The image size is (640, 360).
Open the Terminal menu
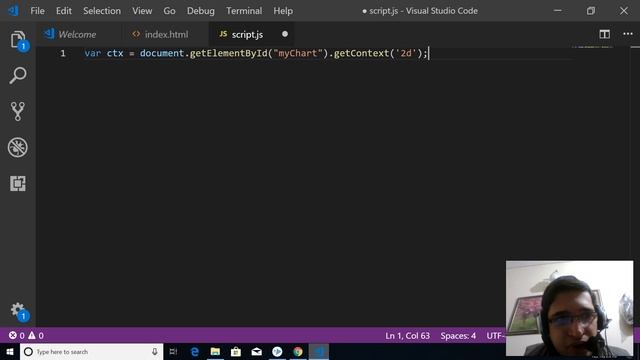244,11
